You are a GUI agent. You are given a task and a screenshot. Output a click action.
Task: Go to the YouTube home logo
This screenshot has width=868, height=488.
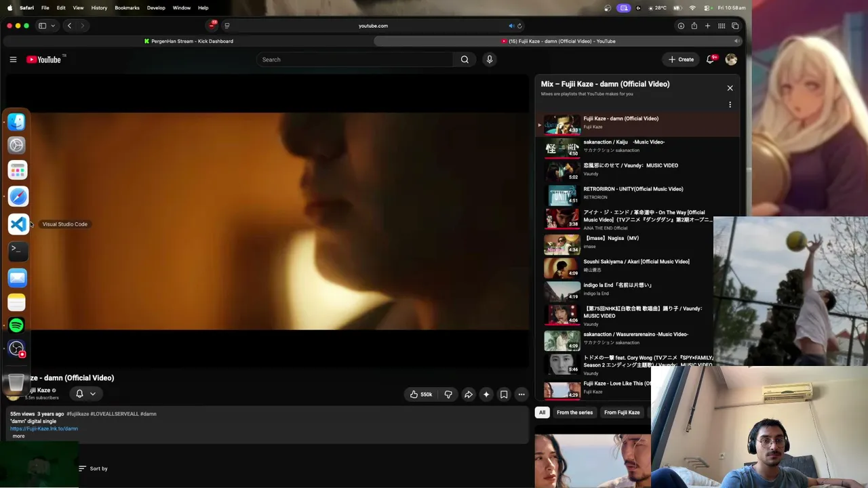(x=44, y=60)
